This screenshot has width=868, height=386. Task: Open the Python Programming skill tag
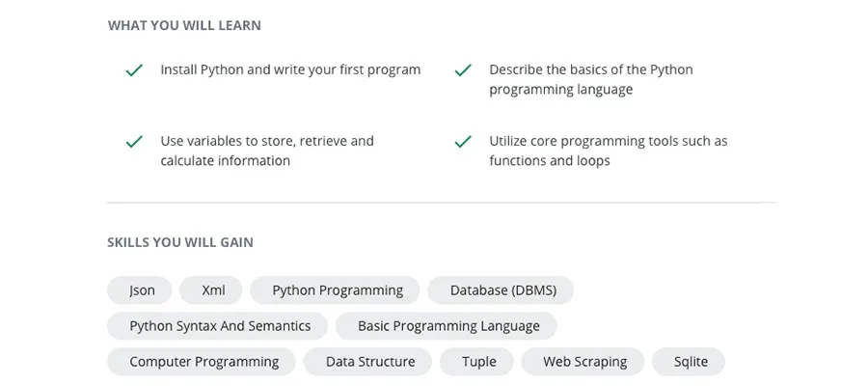pyautogui.click(x=335, y=290)
